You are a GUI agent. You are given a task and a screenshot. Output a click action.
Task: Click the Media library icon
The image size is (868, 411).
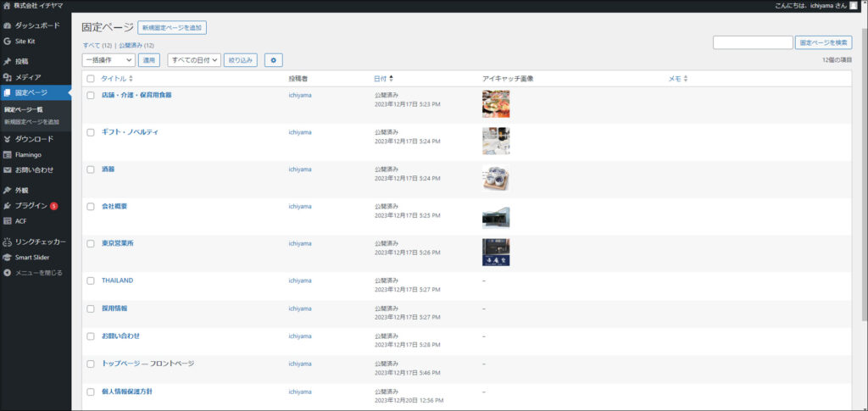pyautogui.click(x=8, y=77)
